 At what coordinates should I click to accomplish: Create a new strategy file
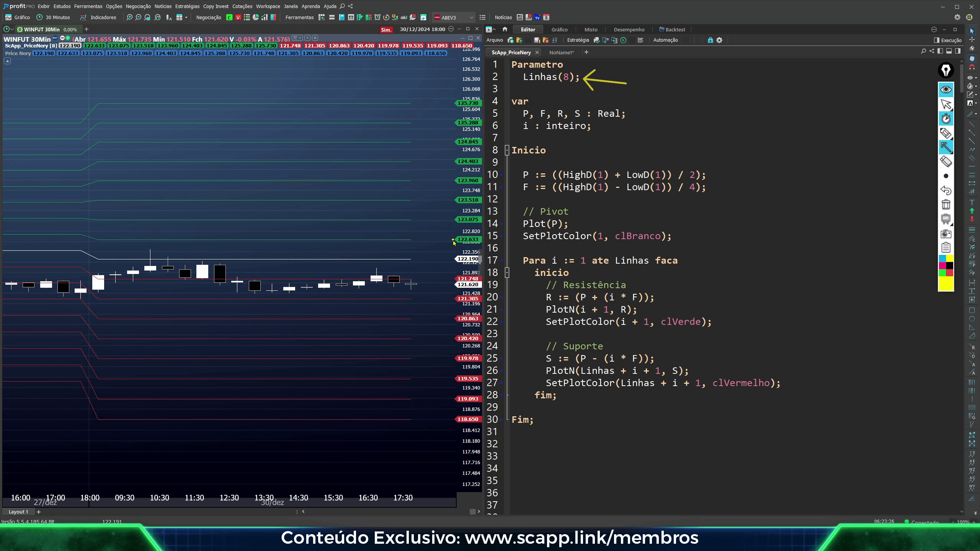[x=510, y=40]
